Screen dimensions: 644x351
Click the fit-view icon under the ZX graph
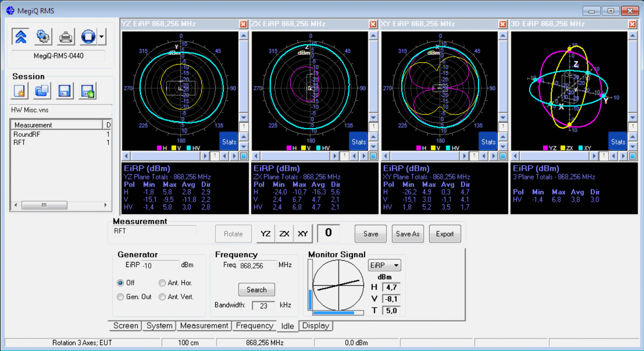pyautogui.click(x=373, y=156)
